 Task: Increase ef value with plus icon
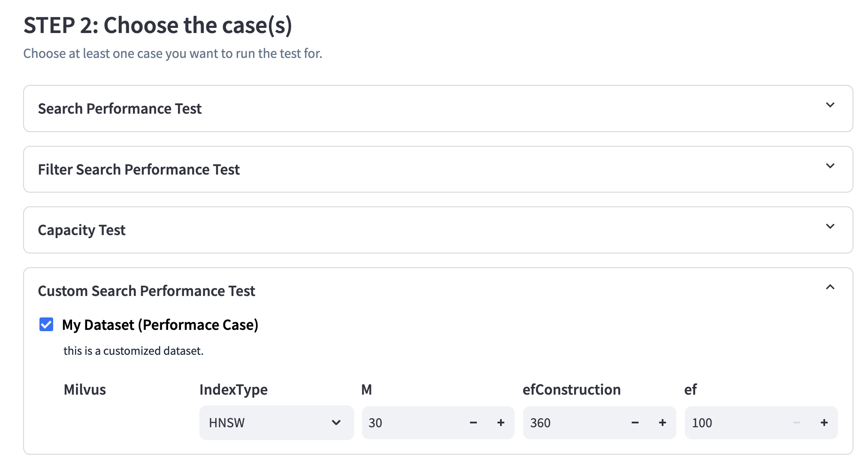[x=824, y=423]
